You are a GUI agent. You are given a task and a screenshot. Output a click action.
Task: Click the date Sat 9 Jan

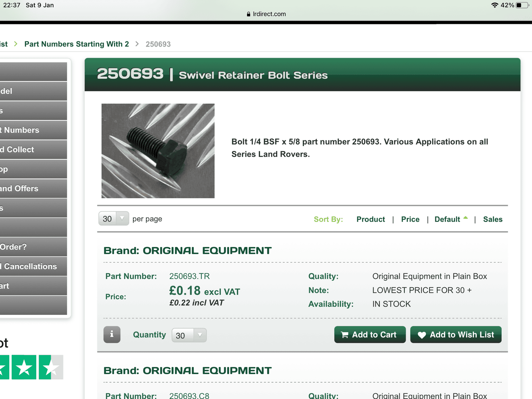(x=40, y=5)
